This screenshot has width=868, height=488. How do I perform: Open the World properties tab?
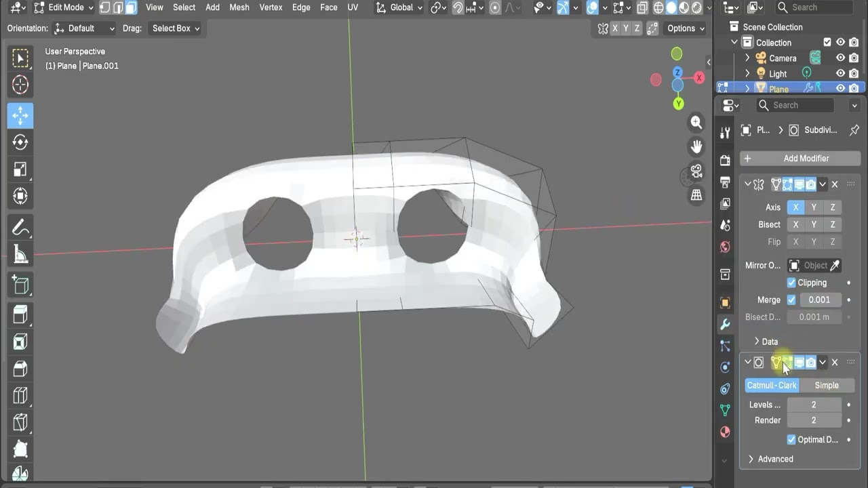point(725,247)
